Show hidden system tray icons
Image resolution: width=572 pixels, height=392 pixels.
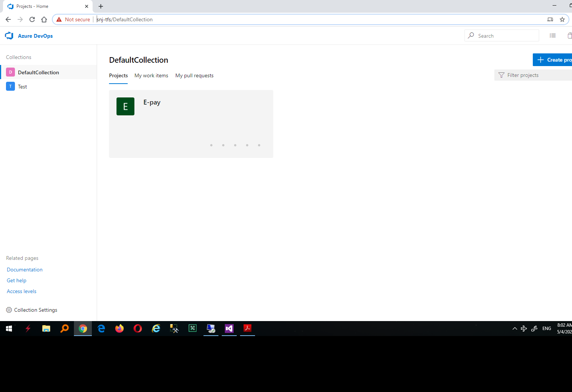[x=515, y=329]
